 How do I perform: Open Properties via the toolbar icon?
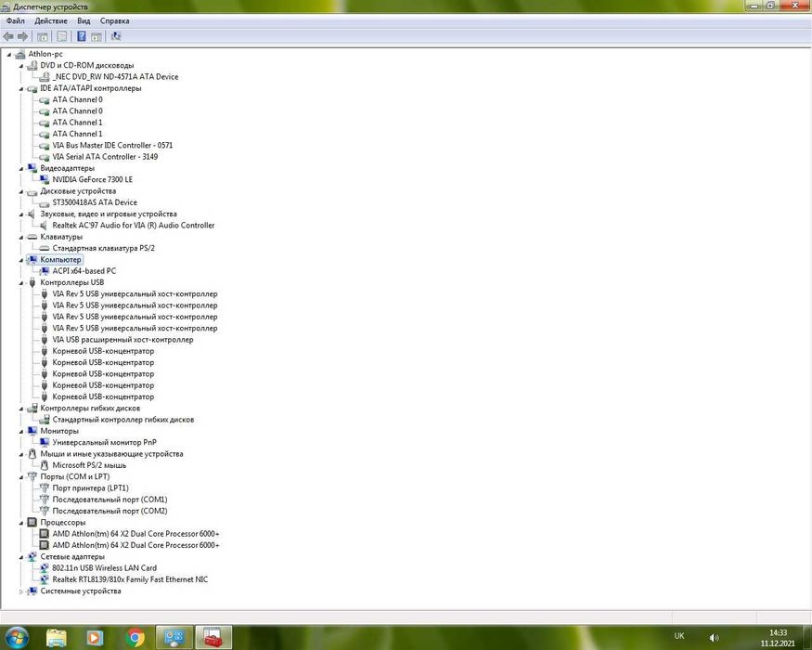[x=61, y=36]
